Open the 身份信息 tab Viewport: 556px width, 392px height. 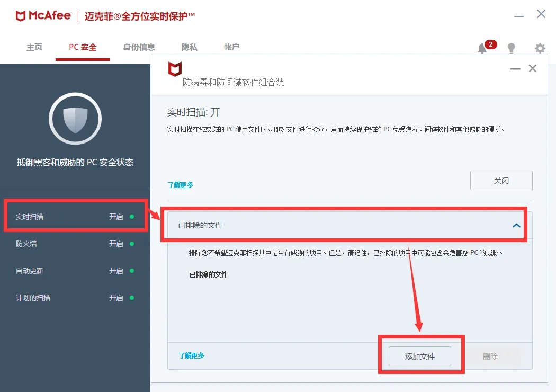(139, 47)
